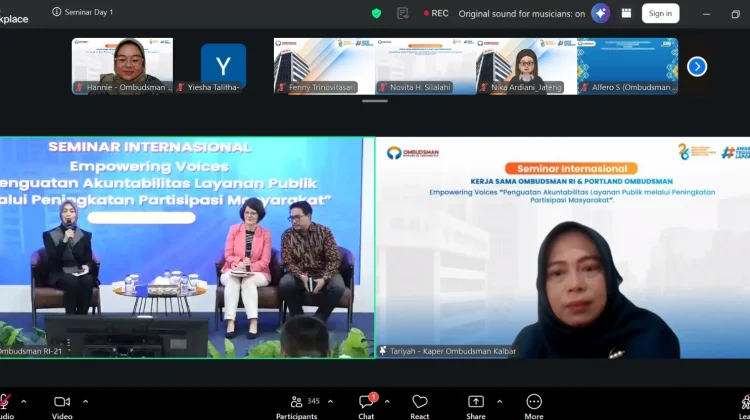Image resolution: width=750 pixels, height=420 pixels.
Task: Click Tariyah - Kaper Ombudsman Kalbar video
Action: [563, 247]
